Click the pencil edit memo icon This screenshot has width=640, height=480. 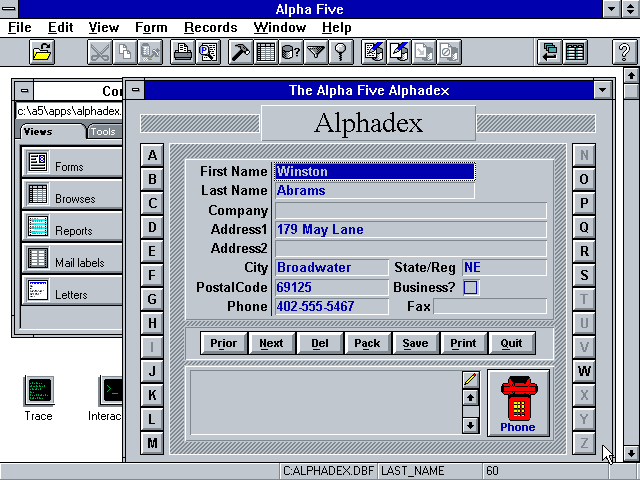(471, 379)
